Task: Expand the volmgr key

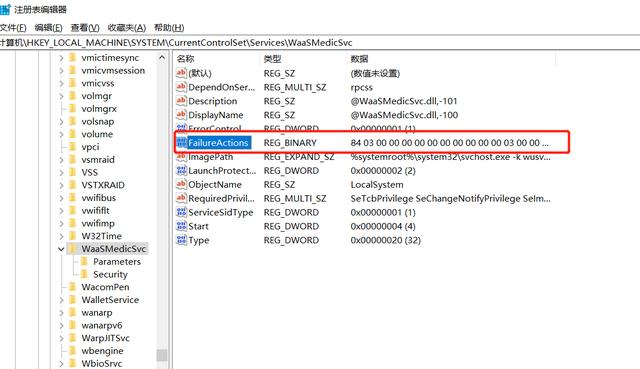Action: [x=61, y=96]
